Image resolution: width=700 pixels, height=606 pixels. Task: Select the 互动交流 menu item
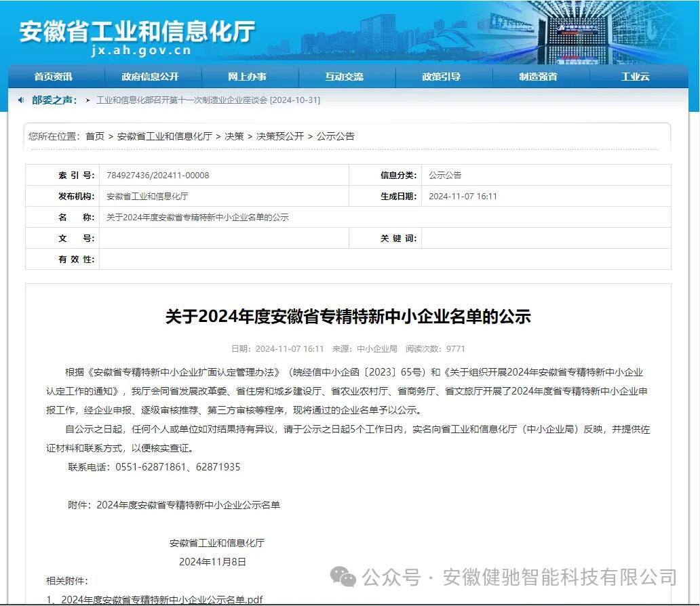[344, 77]
